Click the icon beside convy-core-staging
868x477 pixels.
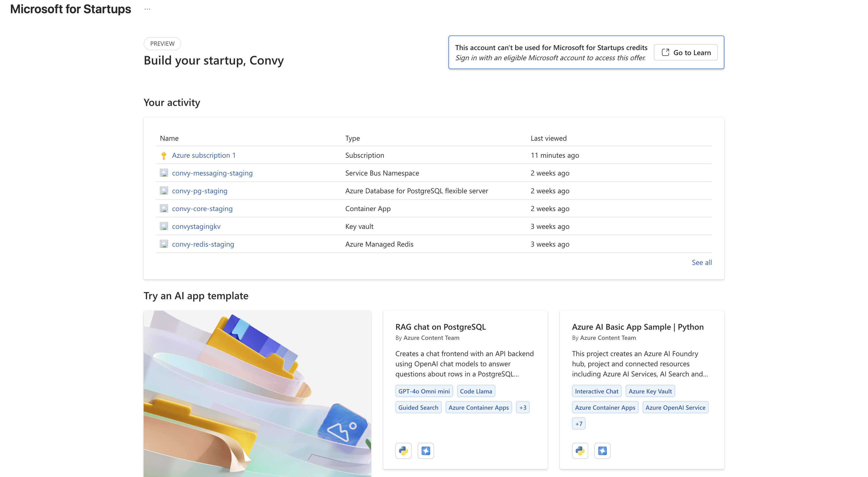point(164,209)
